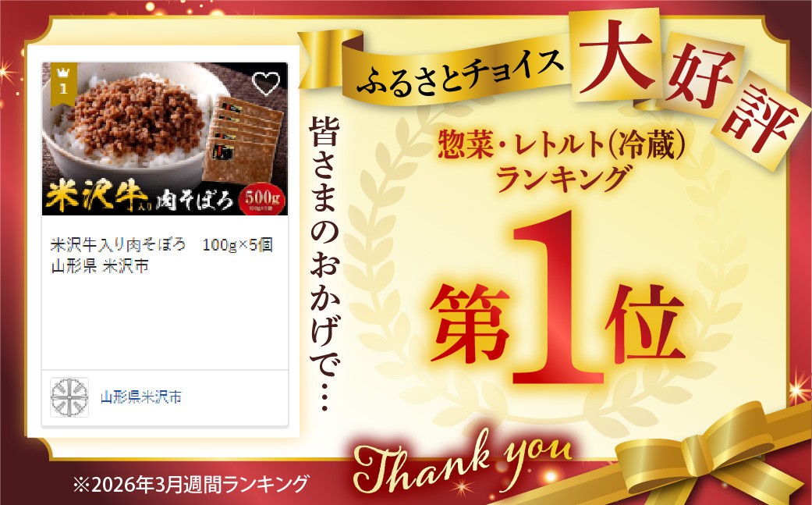Open the 山形県米沢市 municipality link
812x505 pixels.
point(141,397)
